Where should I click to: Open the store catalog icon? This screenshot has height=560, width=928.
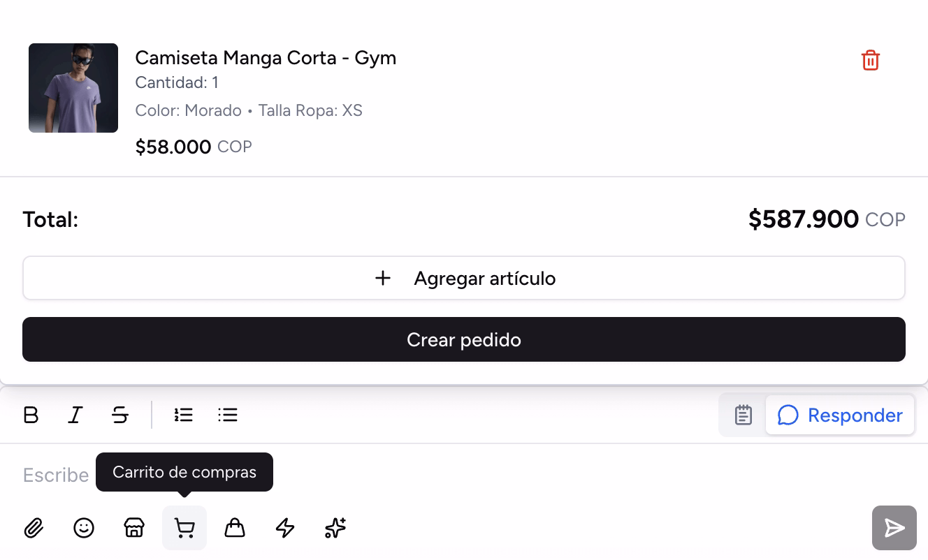[134, 528]
